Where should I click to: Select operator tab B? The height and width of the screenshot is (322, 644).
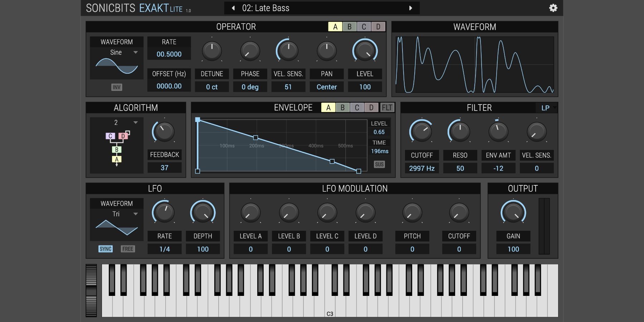350,27
